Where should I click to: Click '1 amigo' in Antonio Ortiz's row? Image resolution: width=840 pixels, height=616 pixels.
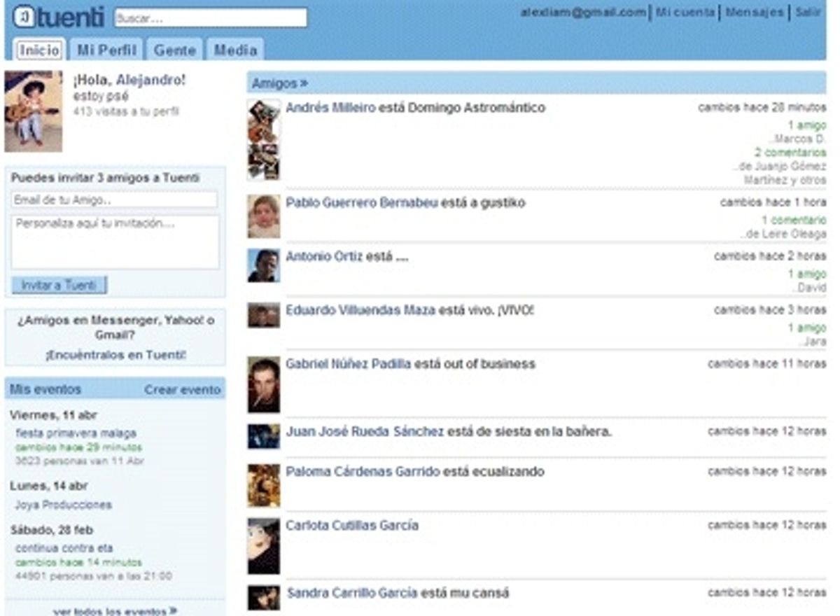click(x=807, y=274)
